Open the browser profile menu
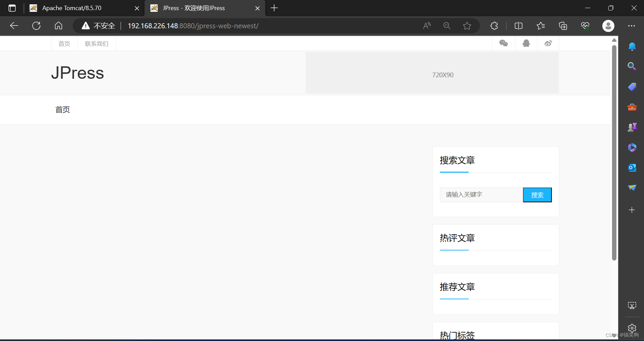The width and height of the screenshot is (644, 341). (608, 26)
